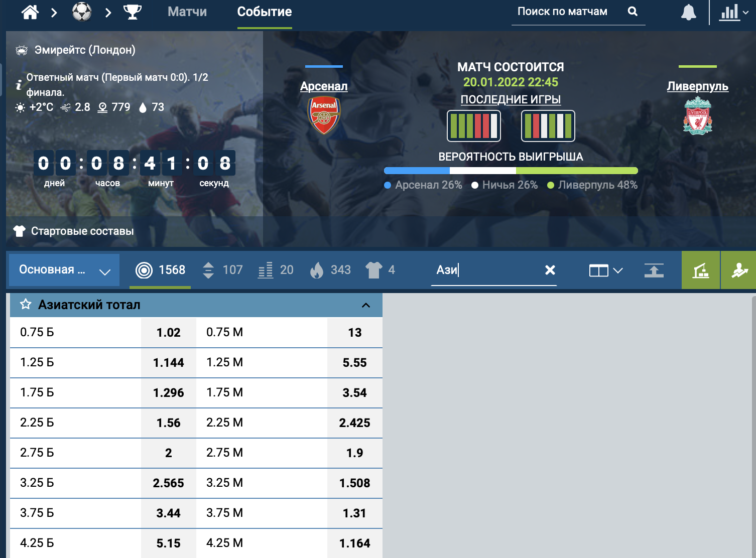The height and width of the screenshot is (558, 756).
Task: Clear the market search field
Action: click(550, 270)
